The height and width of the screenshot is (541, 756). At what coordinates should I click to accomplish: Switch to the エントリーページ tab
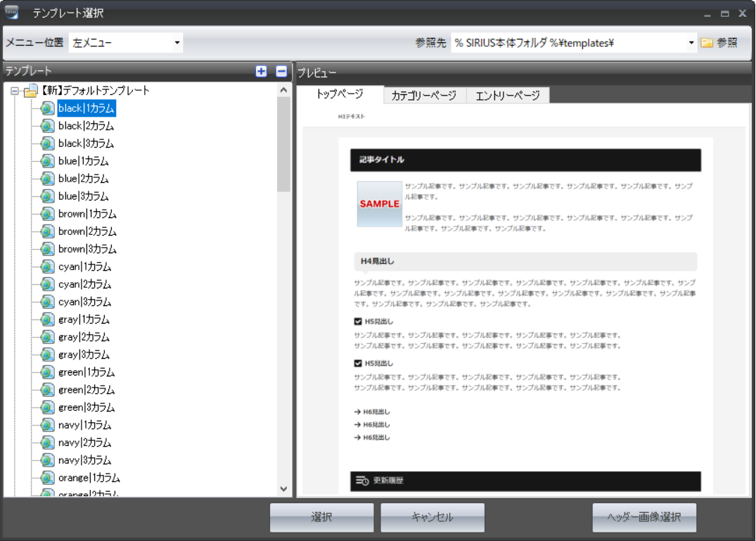[x=508, y=96]
